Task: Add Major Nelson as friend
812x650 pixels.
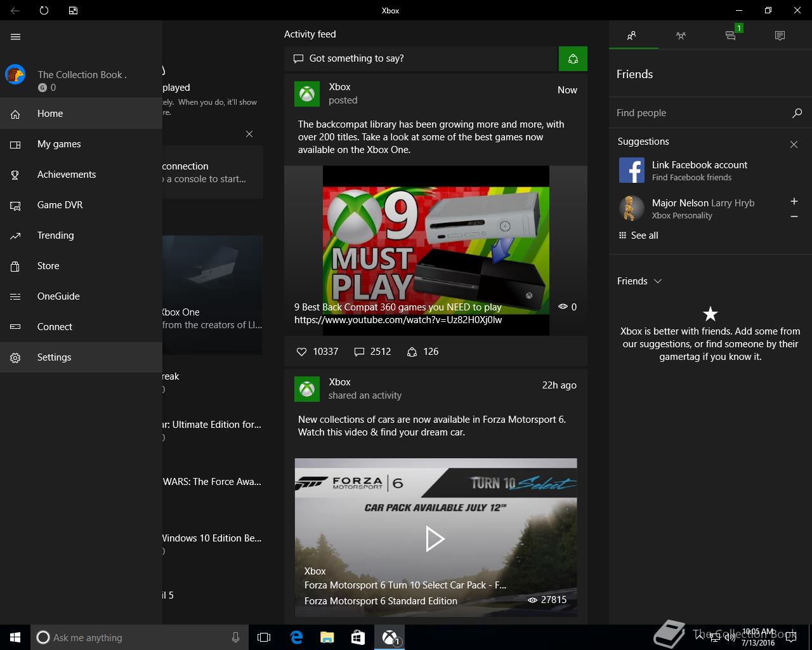Action: tap(794, 201)
